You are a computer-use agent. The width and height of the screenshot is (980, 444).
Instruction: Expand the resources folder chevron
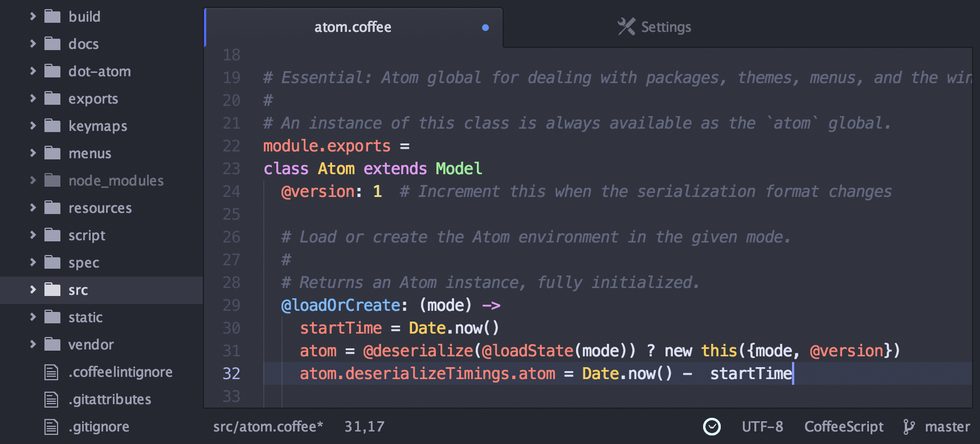tap(32, 208)
